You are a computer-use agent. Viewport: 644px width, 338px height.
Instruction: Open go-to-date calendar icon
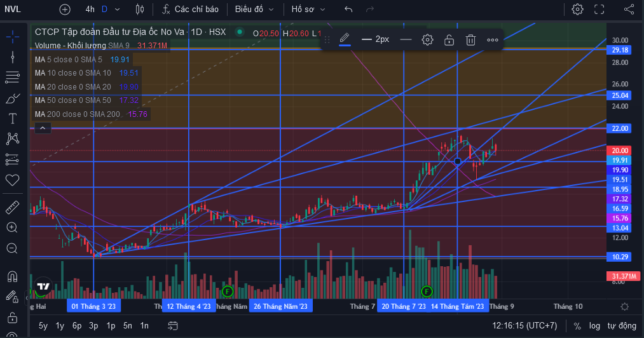pyautogui.click(x=173, y=326)
